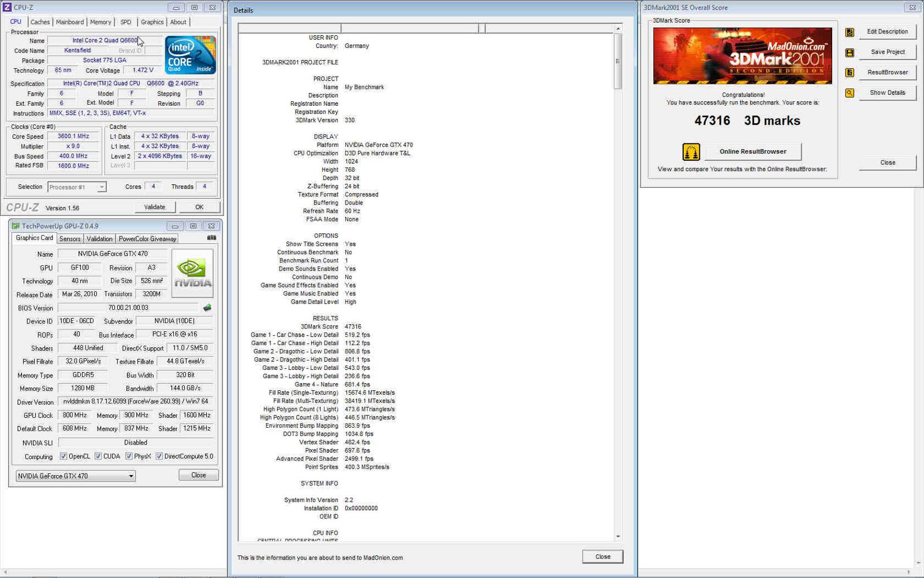The height and width of the screenshot is (578, 924).
Task: Open the NVIDIA GeForce GTX 470 card dropdown
Action: [76, 476]
